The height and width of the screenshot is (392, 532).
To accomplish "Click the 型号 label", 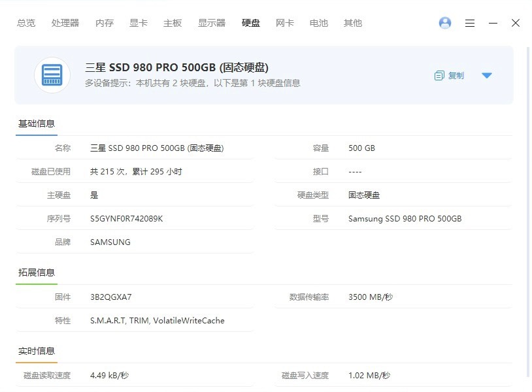I will [321, 219].
